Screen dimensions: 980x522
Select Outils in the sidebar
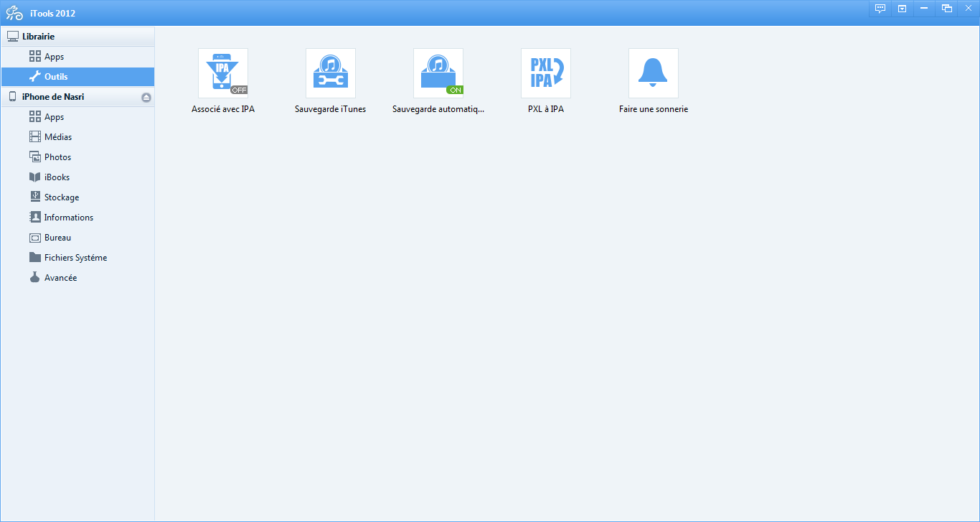(x=77, y=77)
